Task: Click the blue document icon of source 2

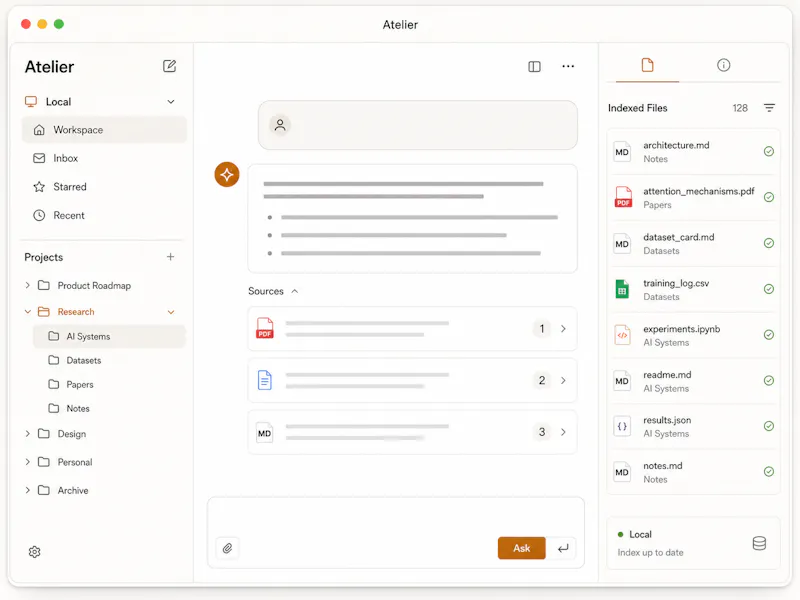Action: click(x=265, y=380)
